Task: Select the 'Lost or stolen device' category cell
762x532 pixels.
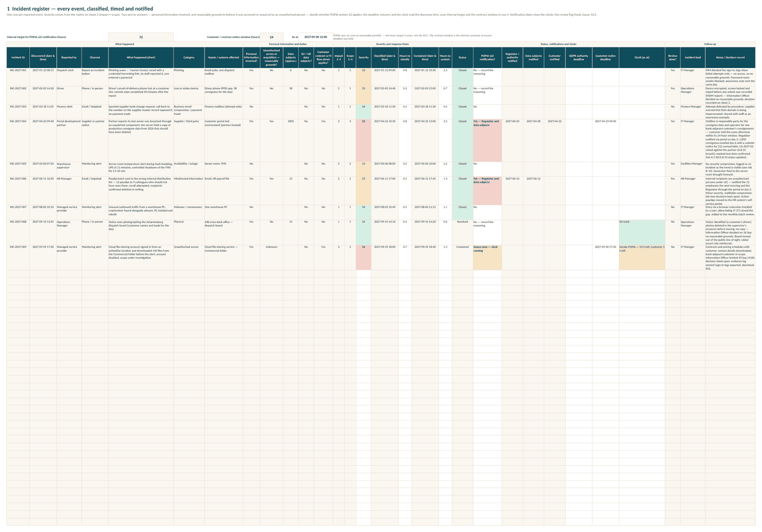Action: (x=189, y=95)
